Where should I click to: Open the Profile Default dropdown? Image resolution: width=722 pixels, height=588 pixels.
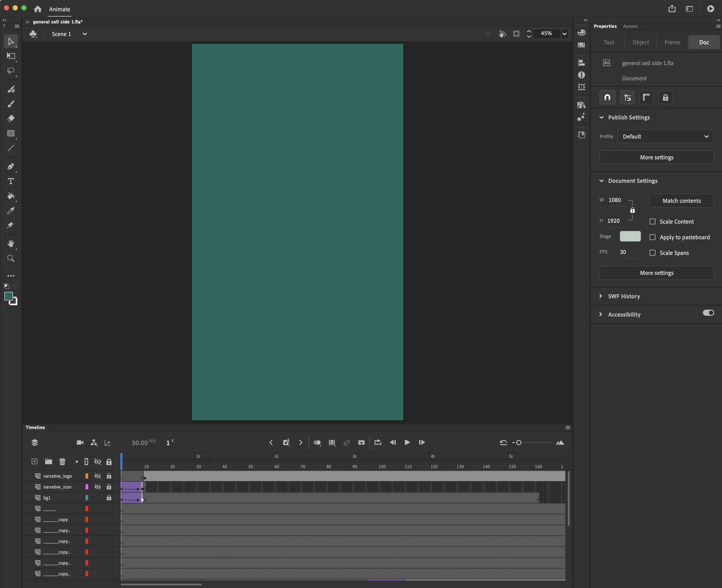coord(665,136)
